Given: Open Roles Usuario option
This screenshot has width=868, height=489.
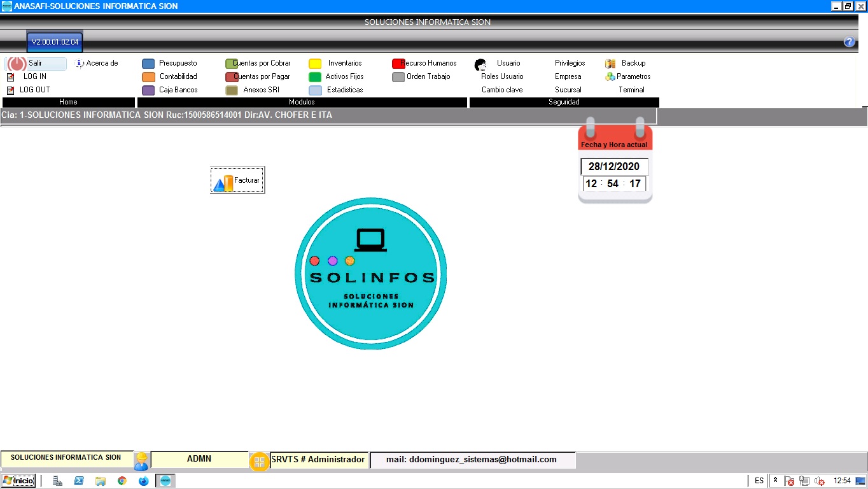Looking at the screenshot, I should coord(501,76).
